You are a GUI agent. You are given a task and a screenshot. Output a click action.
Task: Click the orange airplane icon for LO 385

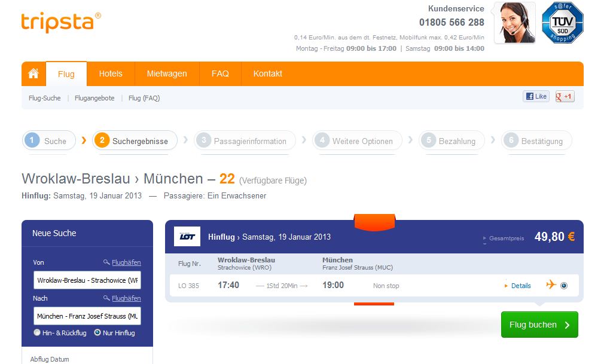point(551,285)
